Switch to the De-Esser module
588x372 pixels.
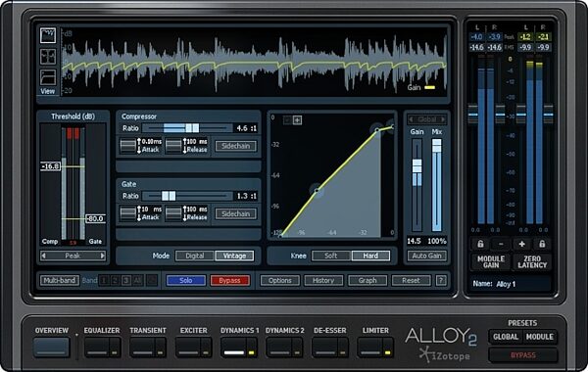pyautogui.click(x=324, y=348)
